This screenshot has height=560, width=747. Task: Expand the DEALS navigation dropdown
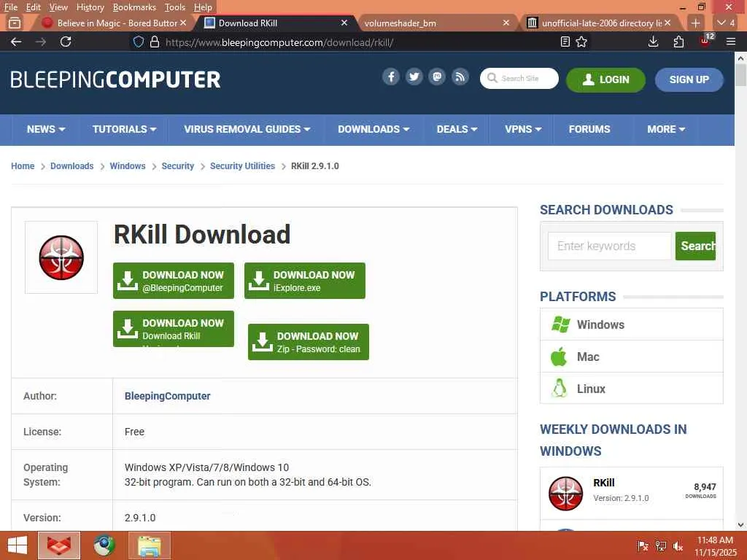(457, 129)
